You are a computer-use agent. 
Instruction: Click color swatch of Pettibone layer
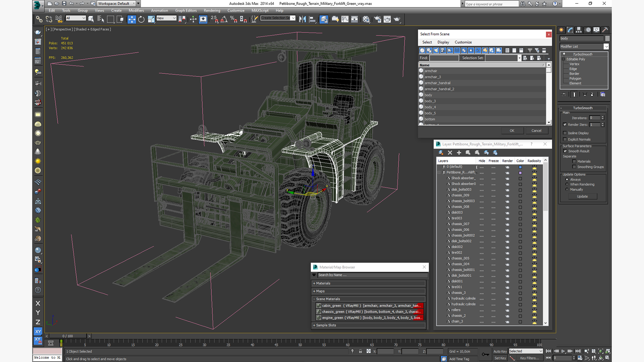(520, 173)
